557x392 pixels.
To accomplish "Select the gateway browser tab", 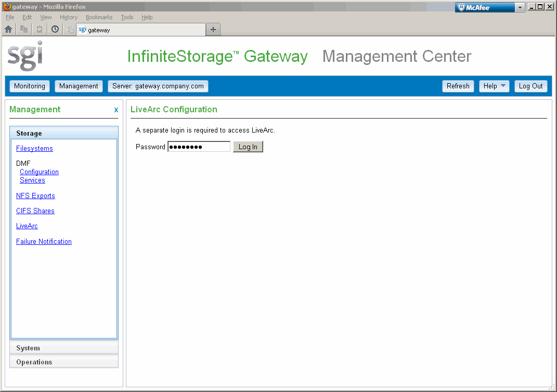I will click(140, 30).
